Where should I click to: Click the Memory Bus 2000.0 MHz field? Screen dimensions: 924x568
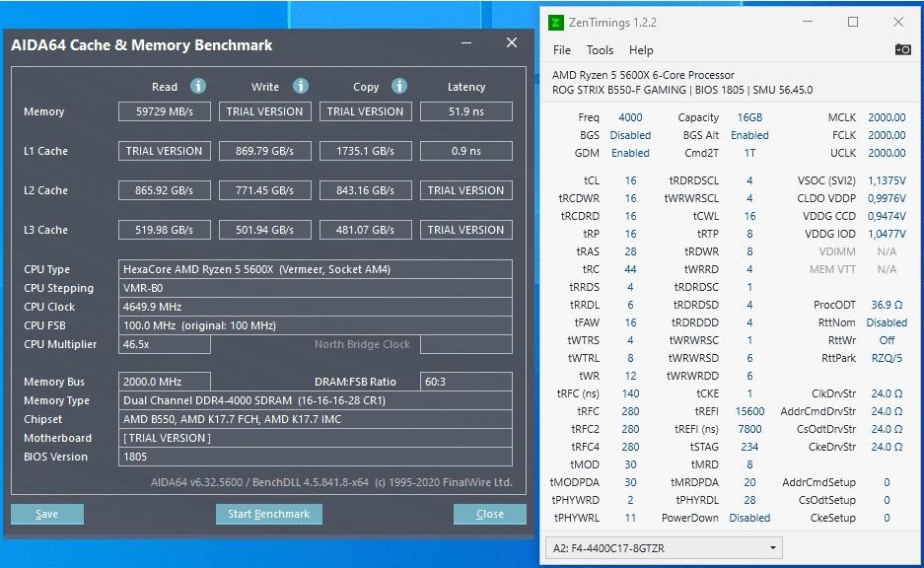(x=165, y=382)
